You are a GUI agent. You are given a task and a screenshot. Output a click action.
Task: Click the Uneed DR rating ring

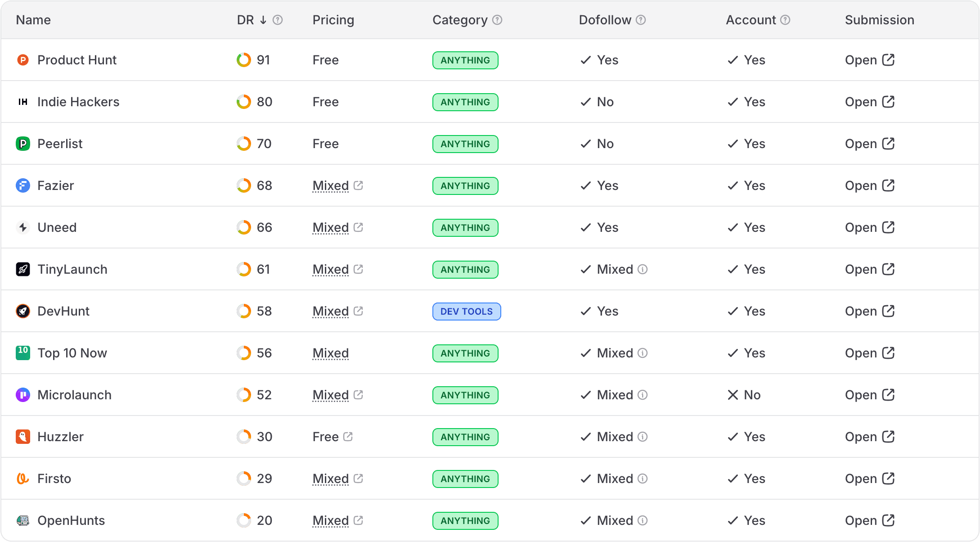[x=243, y=227]
